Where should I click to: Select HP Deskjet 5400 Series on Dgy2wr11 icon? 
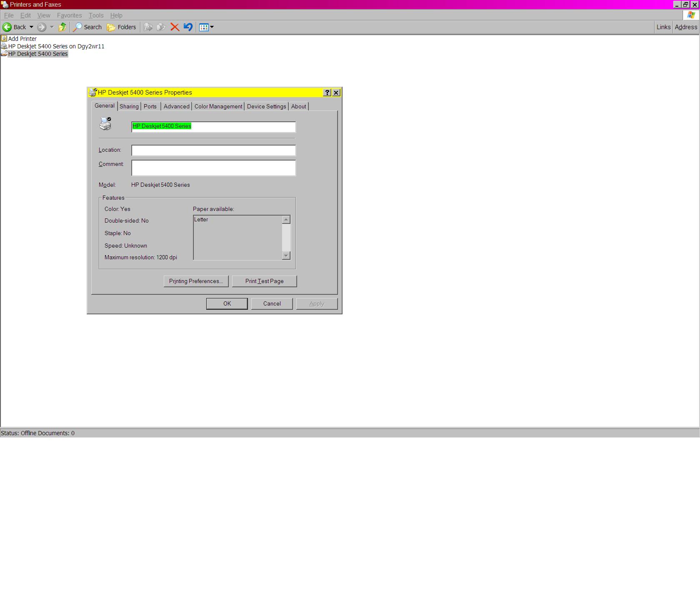pyautogui.click(x=4, y=46)
